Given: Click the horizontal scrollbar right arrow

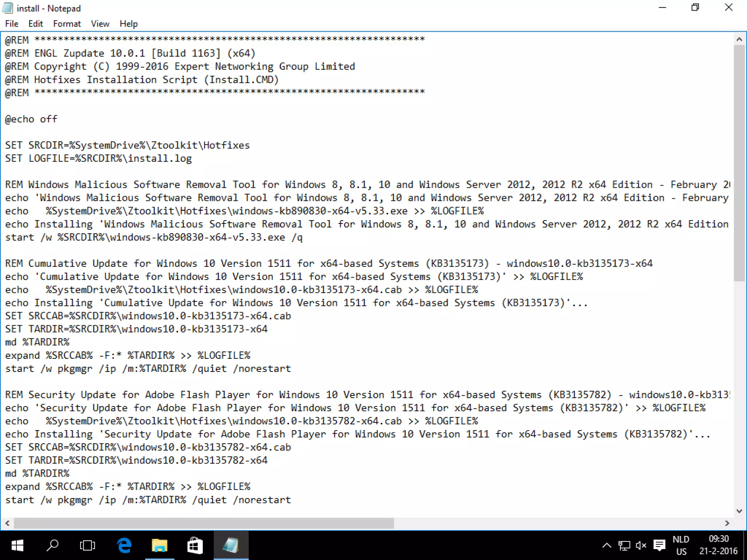Looking at the screenshot, I should (727, 523).
